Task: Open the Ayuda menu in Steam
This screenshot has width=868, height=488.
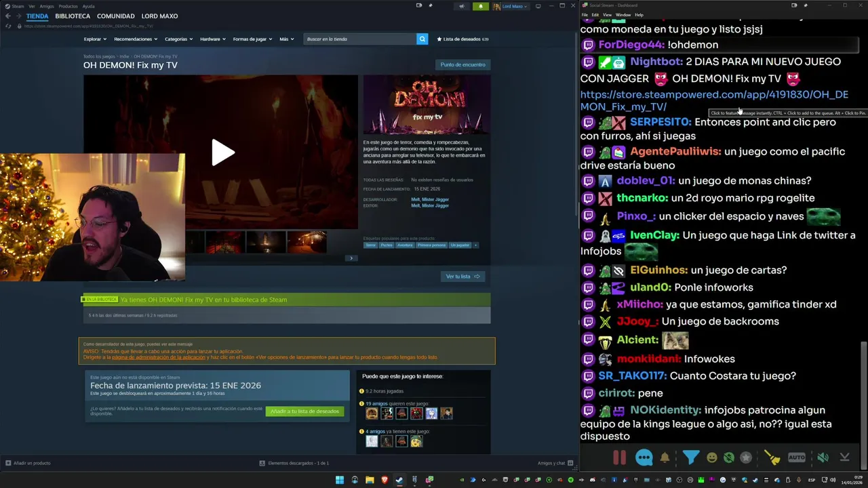Action: pyautogui.click(x=88, y=6)
